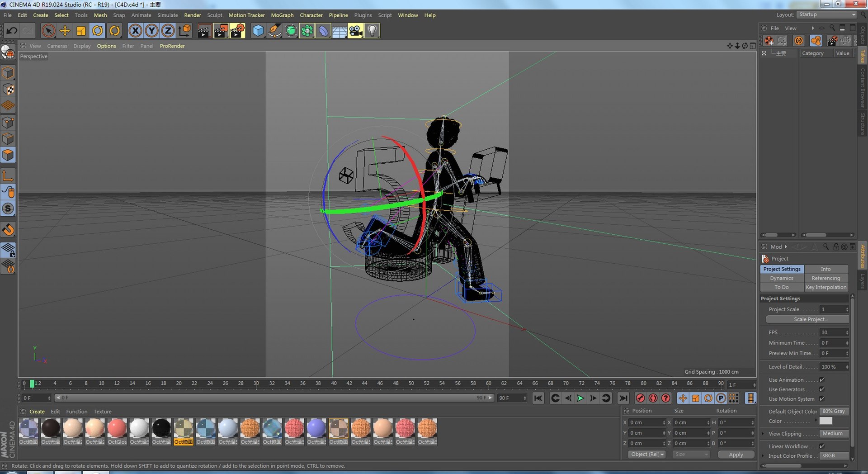Select the Move tool
The image size is (868, 474).
[x=65, y=31]
